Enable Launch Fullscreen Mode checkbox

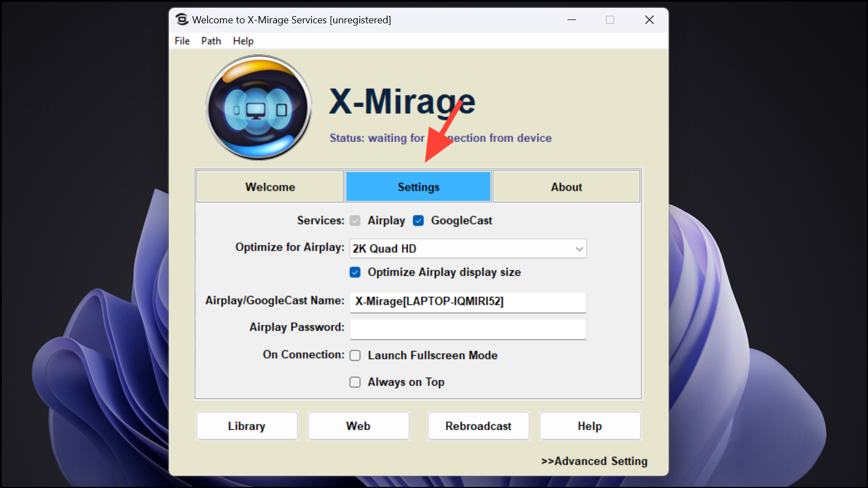355,355
